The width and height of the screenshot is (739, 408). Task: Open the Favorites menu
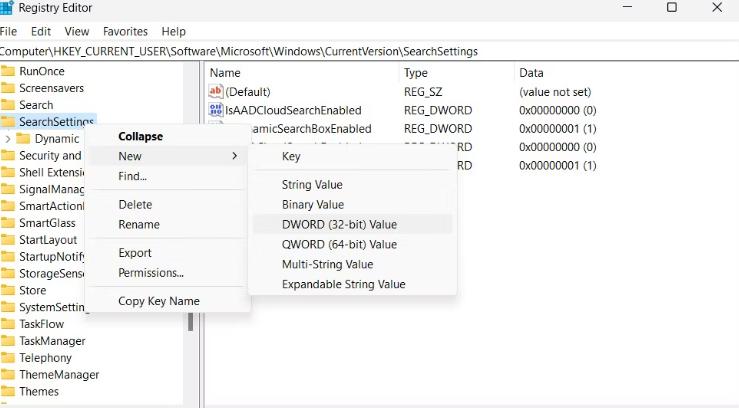(125, 32)
